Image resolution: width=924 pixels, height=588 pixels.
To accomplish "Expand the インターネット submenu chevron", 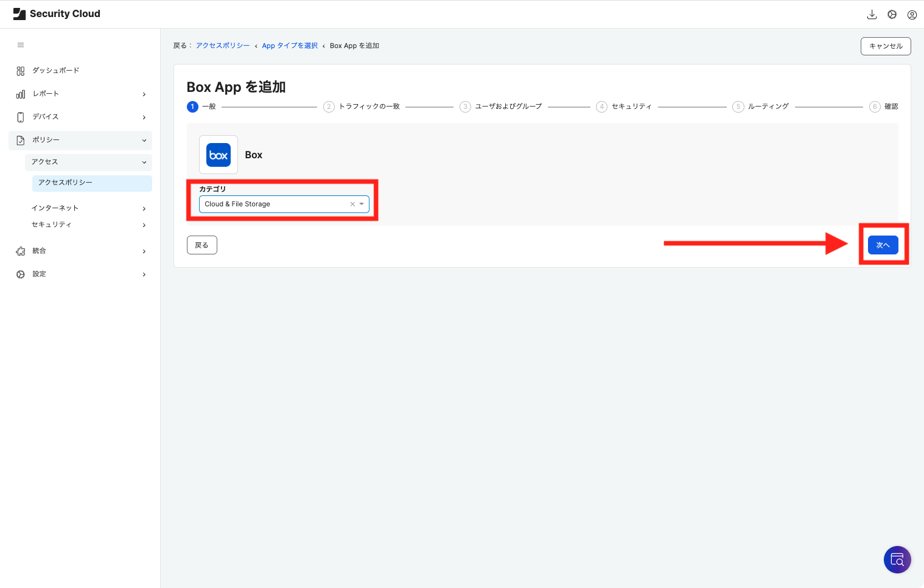I will pos(144,209).
